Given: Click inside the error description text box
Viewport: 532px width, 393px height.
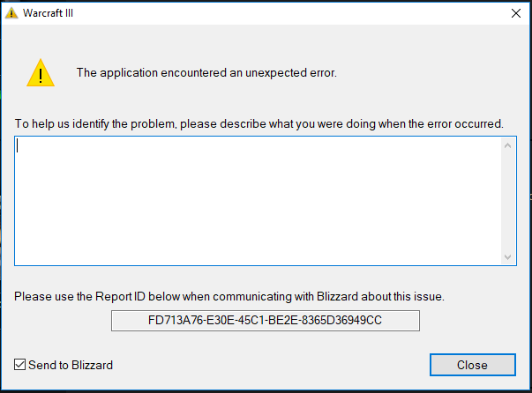Looking at the screenshot, I should (258, 201).
